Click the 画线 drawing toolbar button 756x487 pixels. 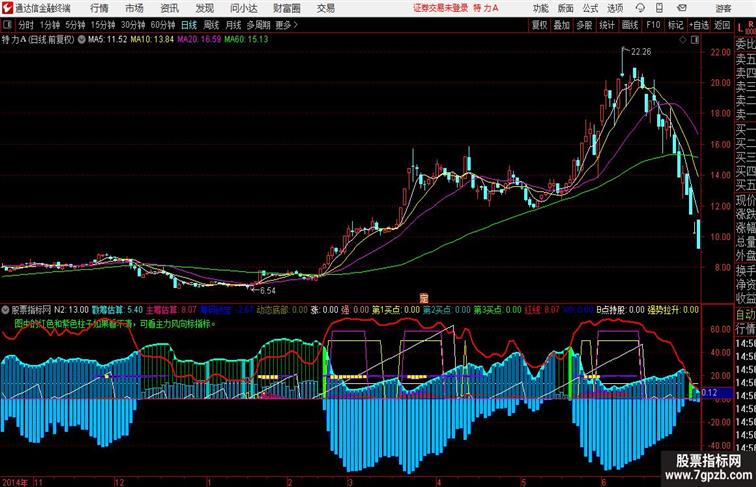coord(630,25)
